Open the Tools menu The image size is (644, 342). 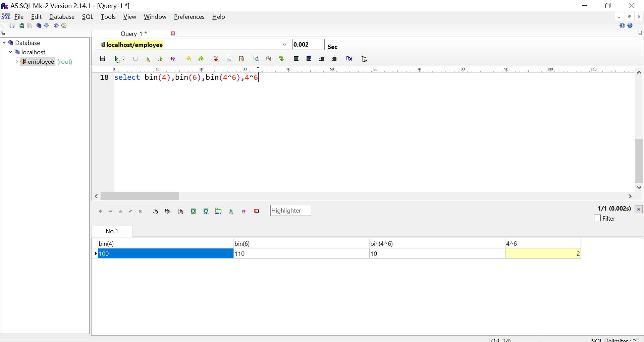[108, 17]
